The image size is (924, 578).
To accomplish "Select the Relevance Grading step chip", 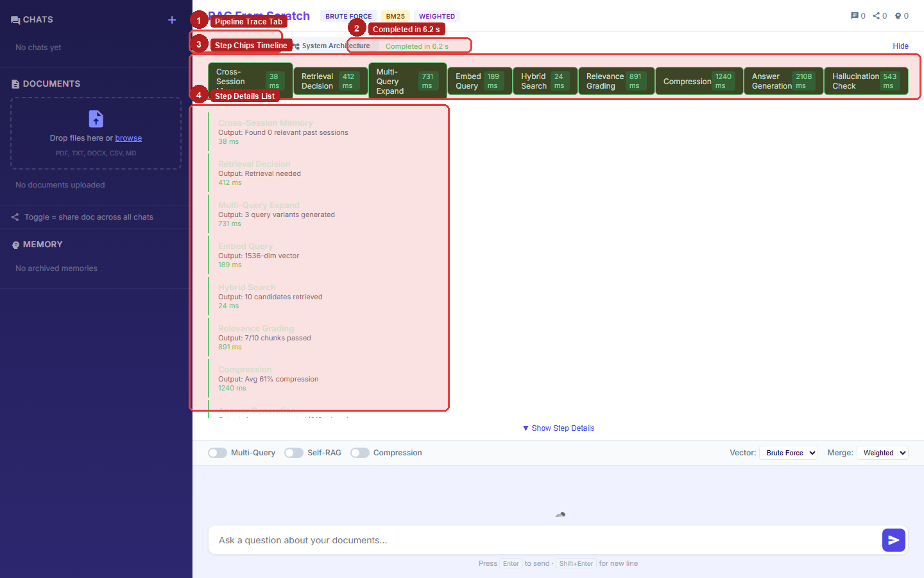I will point(616,81).
